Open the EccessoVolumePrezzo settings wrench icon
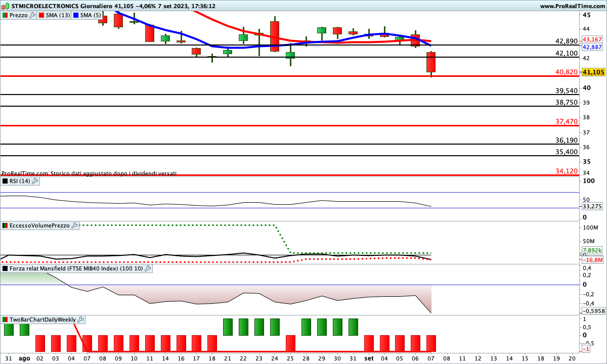The width and height of the screenshot is (607, 364). pyautogui.click(x=74, y=225)
